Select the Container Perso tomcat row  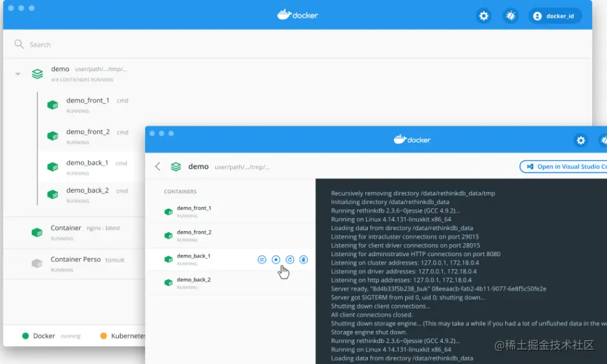pos(74,264)
